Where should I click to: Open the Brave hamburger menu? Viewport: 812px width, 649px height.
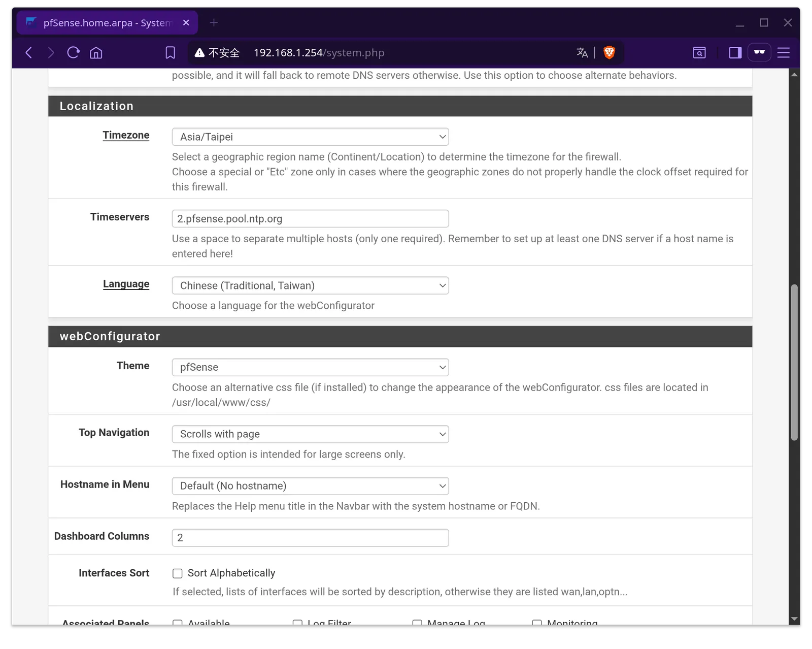click(x=783, y=52)
